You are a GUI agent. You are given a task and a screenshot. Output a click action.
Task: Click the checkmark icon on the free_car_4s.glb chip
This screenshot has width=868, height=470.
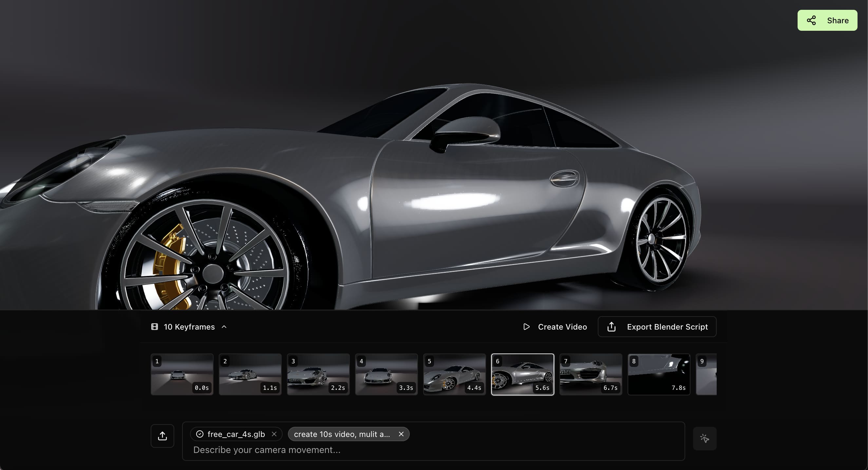[199, 434]
